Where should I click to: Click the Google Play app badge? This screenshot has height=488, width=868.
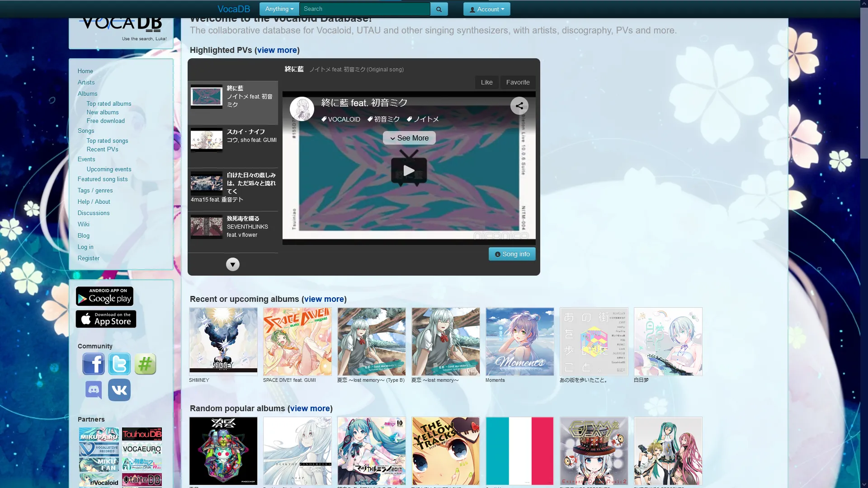click(104, 296)
